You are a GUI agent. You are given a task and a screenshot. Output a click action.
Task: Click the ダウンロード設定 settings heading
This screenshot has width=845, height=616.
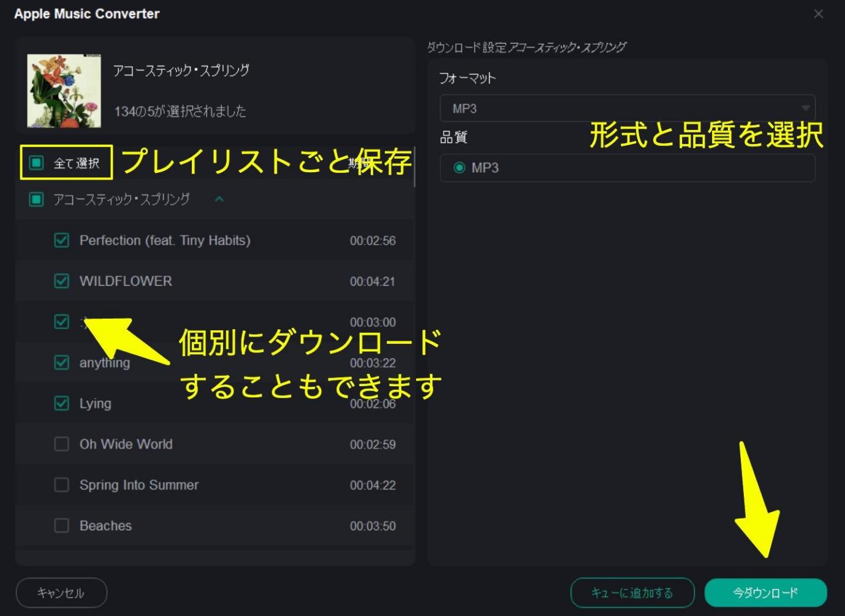(x=466, y=47)
